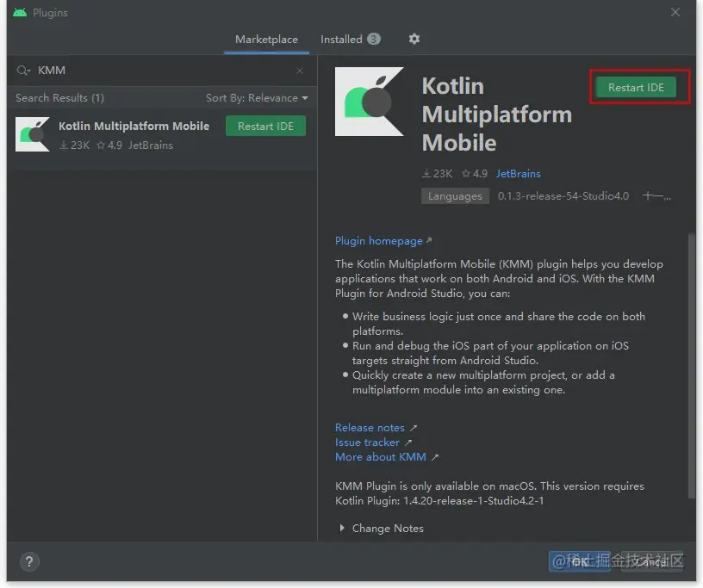This screenshot has width=703, height=588.
Task: Open the Sort By Relevance dropdown
Action: 257,97
